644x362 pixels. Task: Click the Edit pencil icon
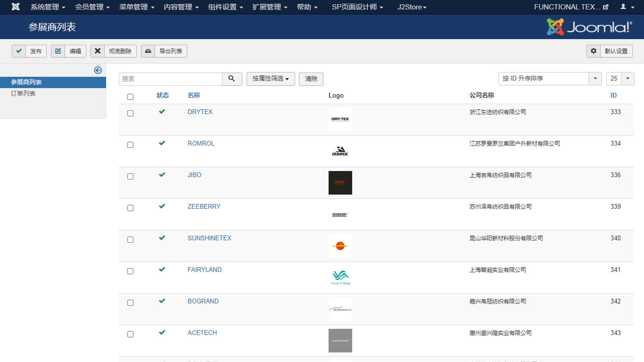(58, 51)
